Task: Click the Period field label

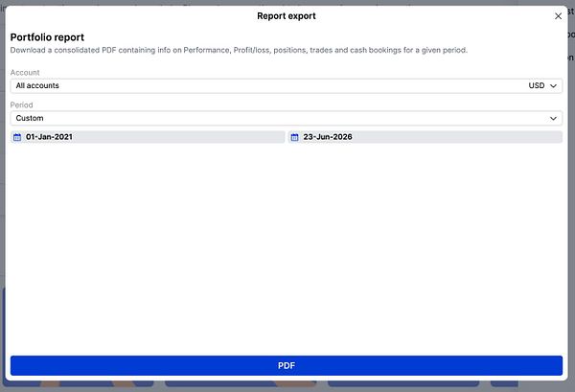Action: coord(22,105)
